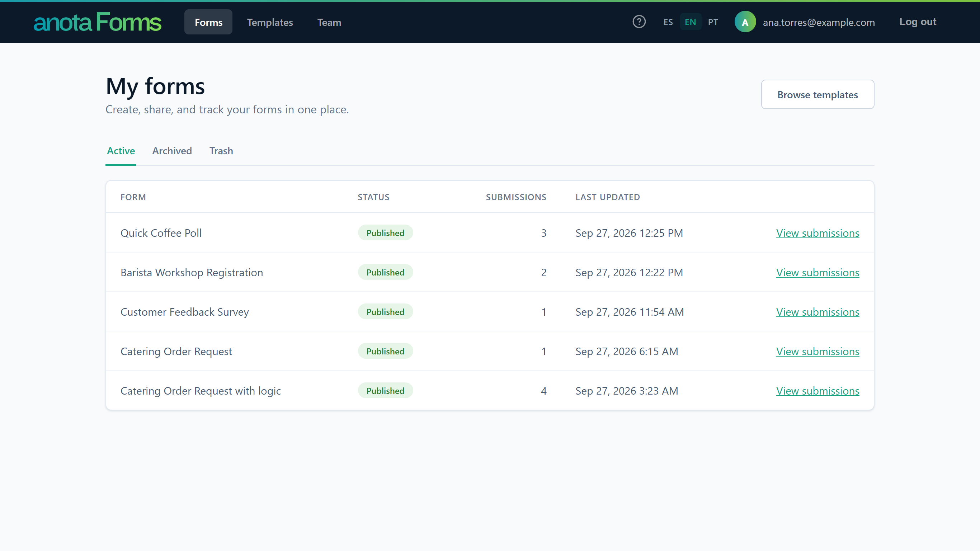Viewport: 980px width, 551px height.
Task: Click Published badge for Barista Workshop Registration
Action: tap(385, 273)
